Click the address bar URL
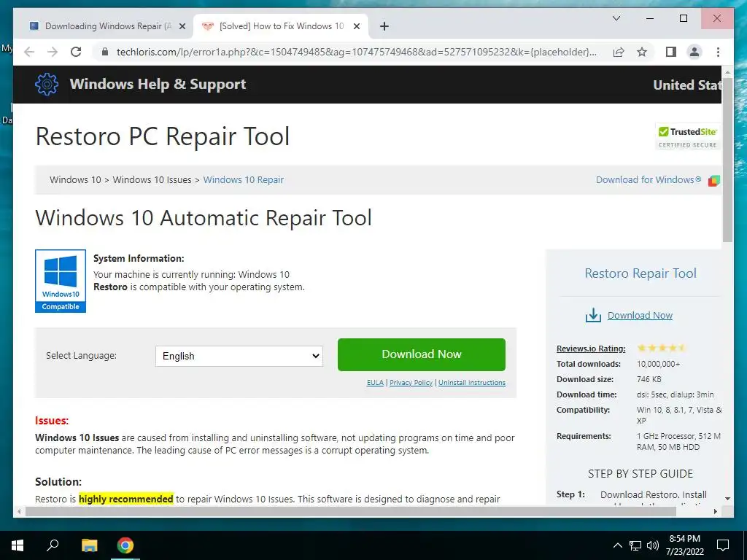Viewport: 747px width, 560px height. coord(356,52)
